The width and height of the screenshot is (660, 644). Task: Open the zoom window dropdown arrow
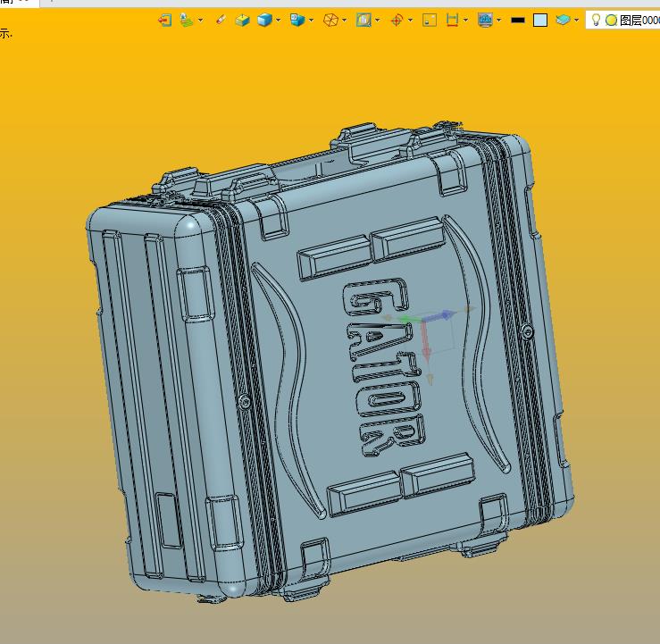click(377, 20)
